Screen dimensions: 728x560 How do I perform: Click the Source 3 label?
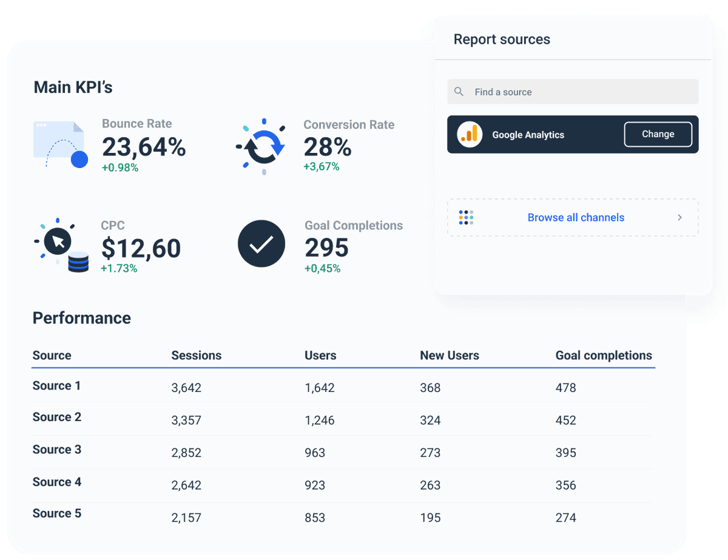coord(56,450)
